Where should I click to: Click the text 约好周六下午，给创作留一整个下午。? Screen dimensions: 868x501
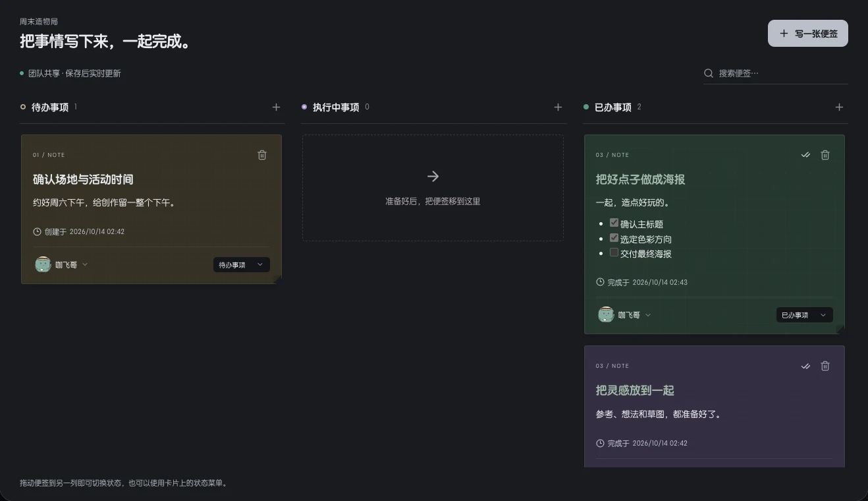click(105, 203)
